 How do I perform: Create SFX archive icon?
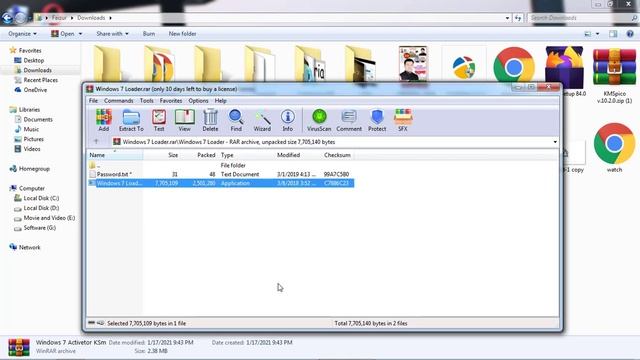[403, 120]
